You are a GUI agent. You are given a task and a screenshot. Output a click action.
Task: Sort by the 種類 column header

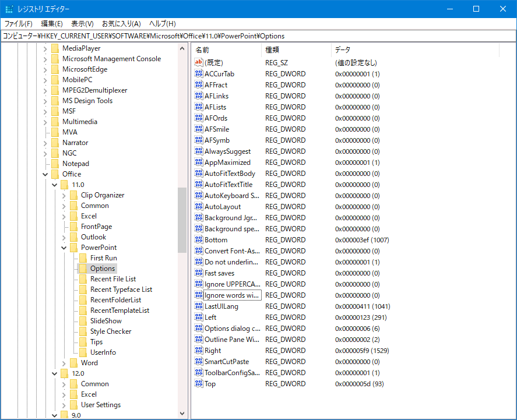(296, 50)
